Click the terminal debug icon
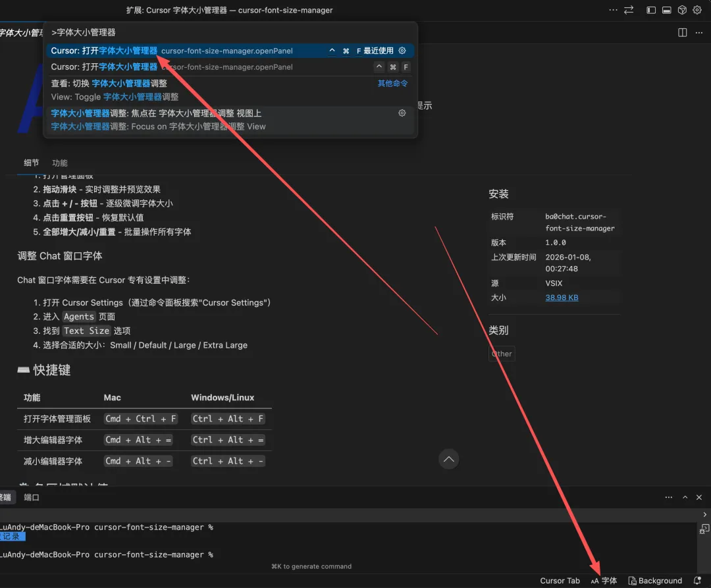711x588 pixels. (x=704, y=529)
